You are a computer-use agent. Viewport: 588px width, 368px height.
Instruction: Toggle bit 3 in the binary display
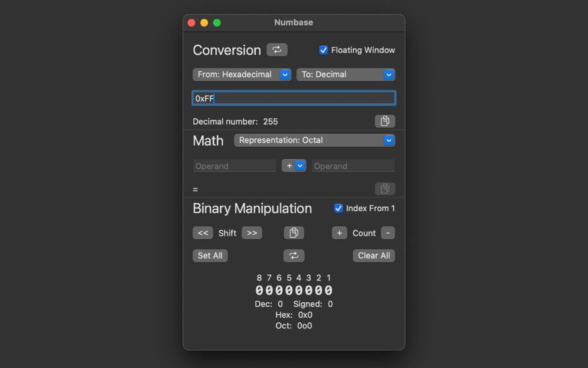click(x=309, y=290)
